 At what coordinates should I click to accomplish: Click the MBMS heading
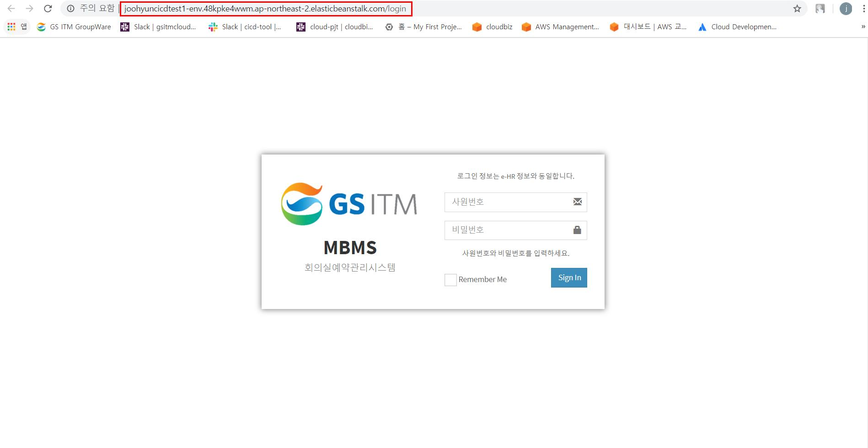(x=350, y=247)
